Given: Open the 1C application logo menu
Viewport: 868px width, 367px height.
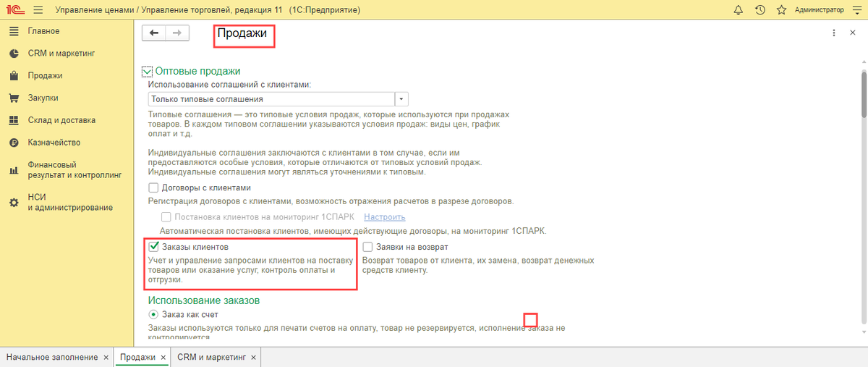Looking at the screenshot, I should coord(14,10).
